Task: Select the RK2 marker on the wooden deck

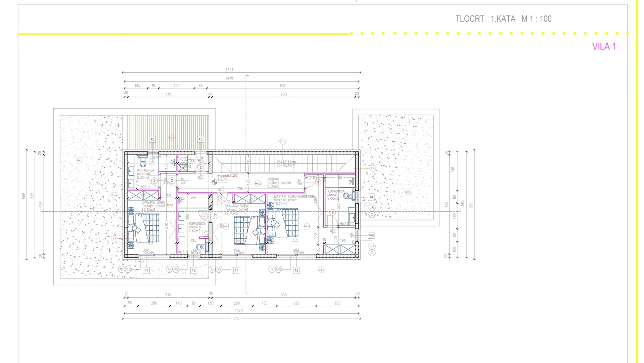Action: tap(171, 138)
